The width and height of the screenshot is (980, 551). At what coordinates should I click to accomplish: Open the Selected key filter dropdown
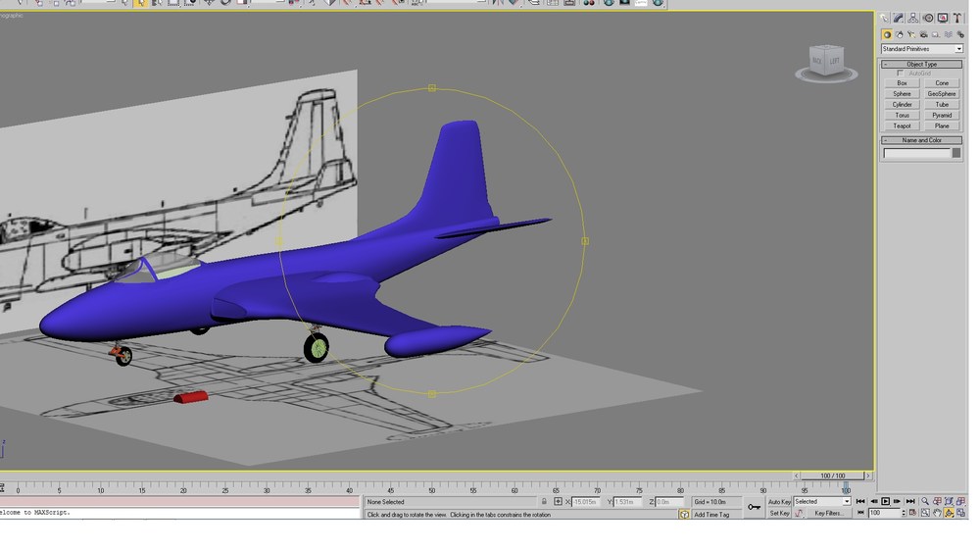(822, 502)
